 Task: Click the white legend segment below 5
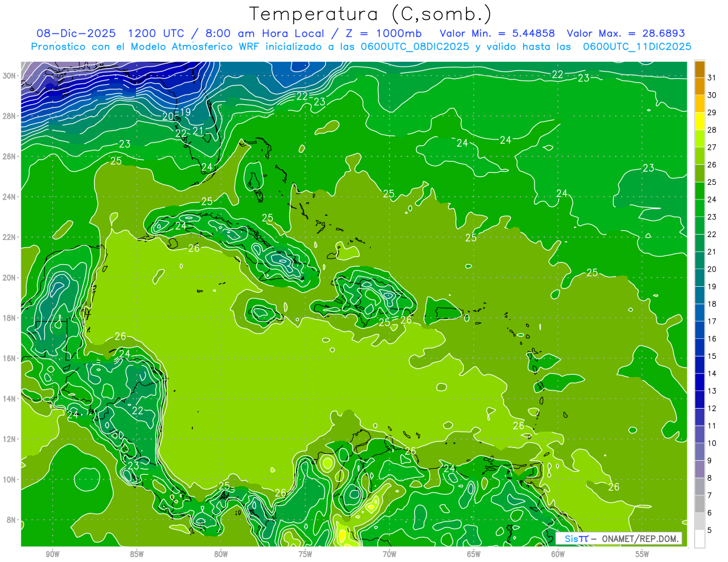pyautogui.click(x=699, y=539)
